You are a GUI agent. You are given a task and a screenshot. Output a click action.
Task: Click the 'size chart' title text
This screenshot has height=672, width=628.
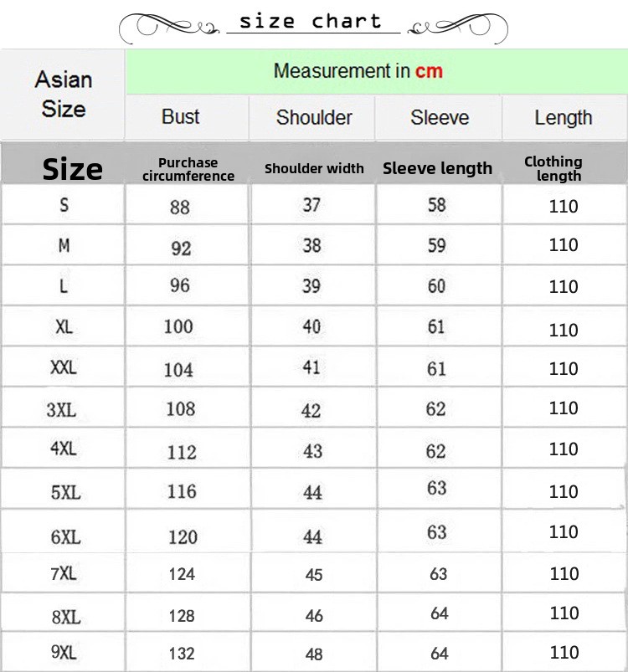(311, 22)
